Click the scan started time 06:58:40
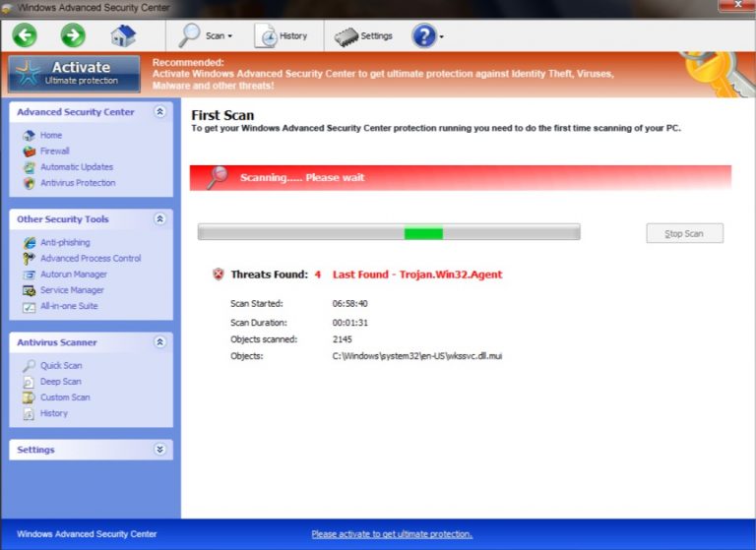 (x=350, y=304)
